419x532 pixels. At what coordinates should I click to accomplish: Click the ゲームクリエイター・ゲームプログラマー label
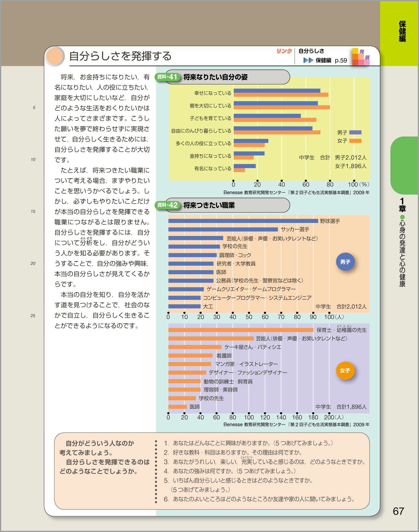pos(251,289)
